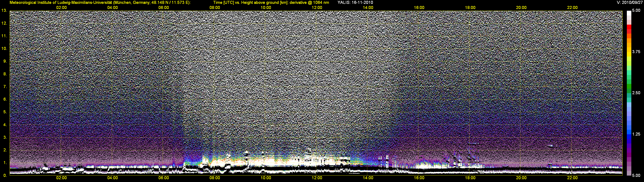Click the 14:00 label on the top time axis
Screen dimensions: 644x182
click(368, 8)
